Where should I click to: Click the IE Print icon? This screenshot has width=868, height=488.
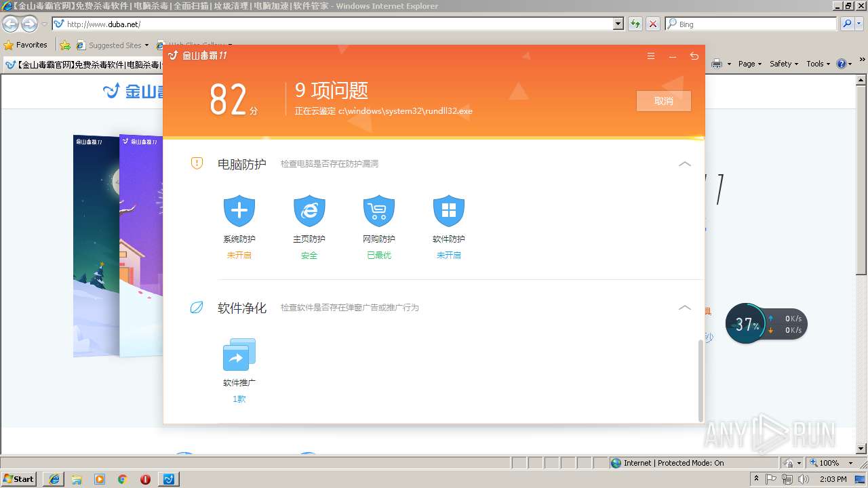pos(717,64)
